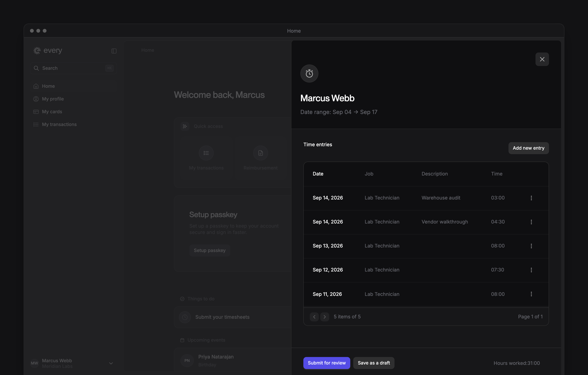The width and height of the screenshot is (588, 375).
Task: Click '5 items of 5' pagination text
Action: click(x=347, y=317)
